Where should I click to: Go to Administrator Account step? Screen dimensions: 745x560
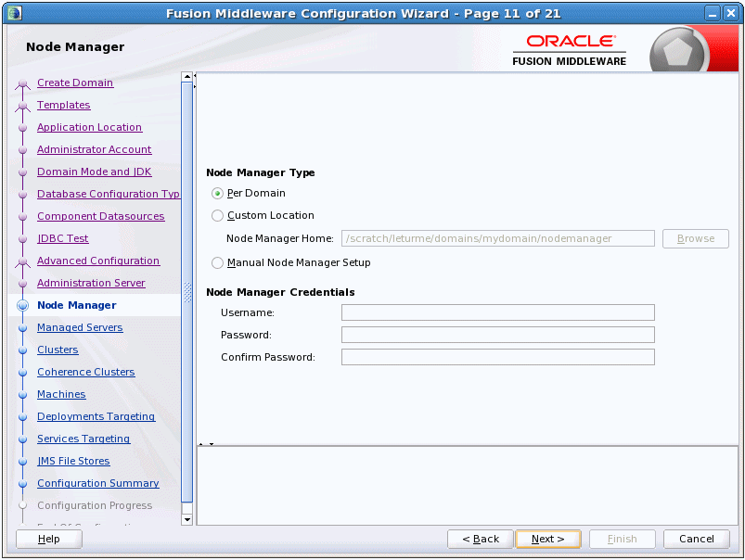click(x=94, y=149)
